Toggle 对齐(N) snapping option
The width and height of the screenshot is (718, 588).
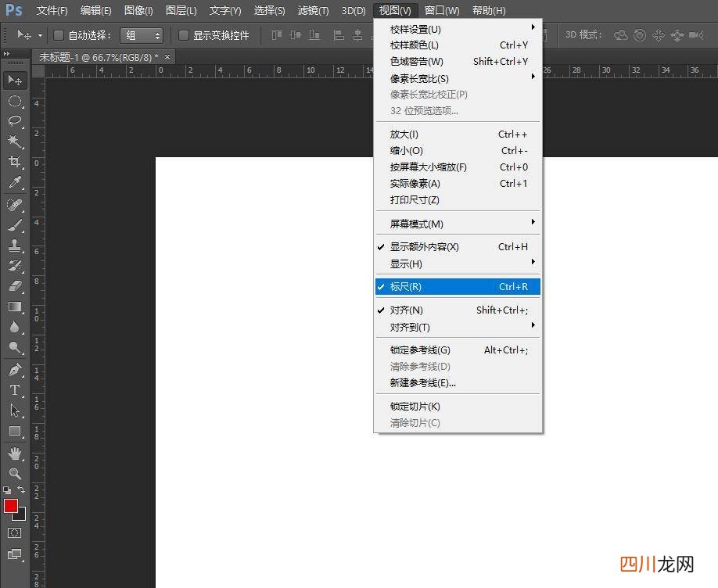[458, 310]
